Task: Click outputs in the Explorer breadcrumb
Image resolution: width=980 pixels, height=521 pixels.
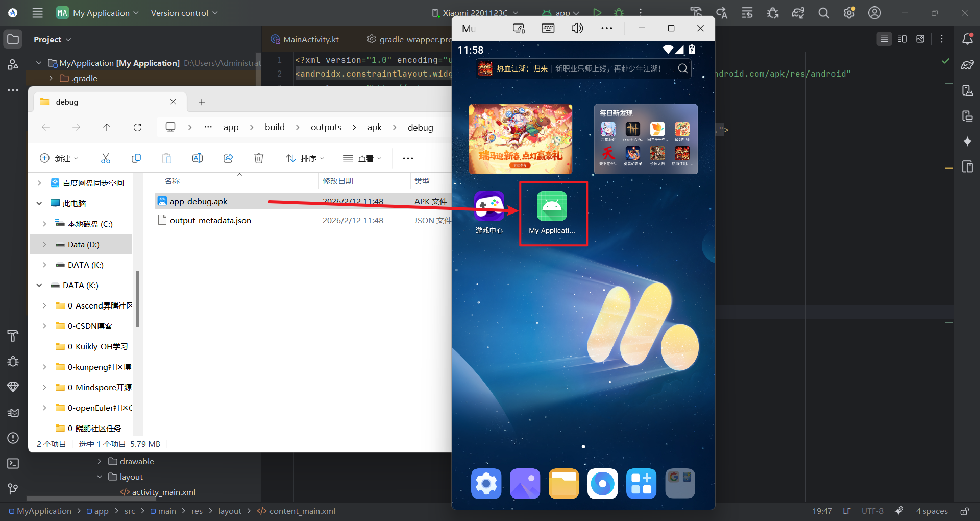Action: coord(326,127)
